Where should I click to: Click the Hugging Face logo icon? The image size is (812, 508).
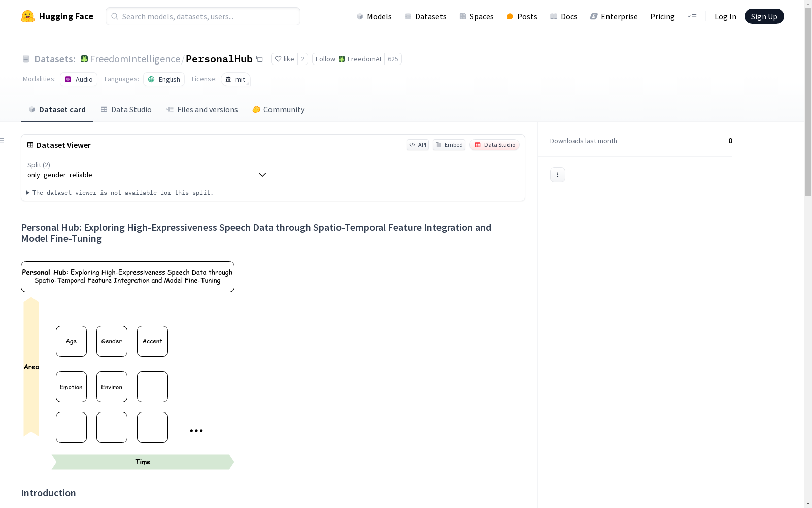pyautogui.click(x=28, y=16)
